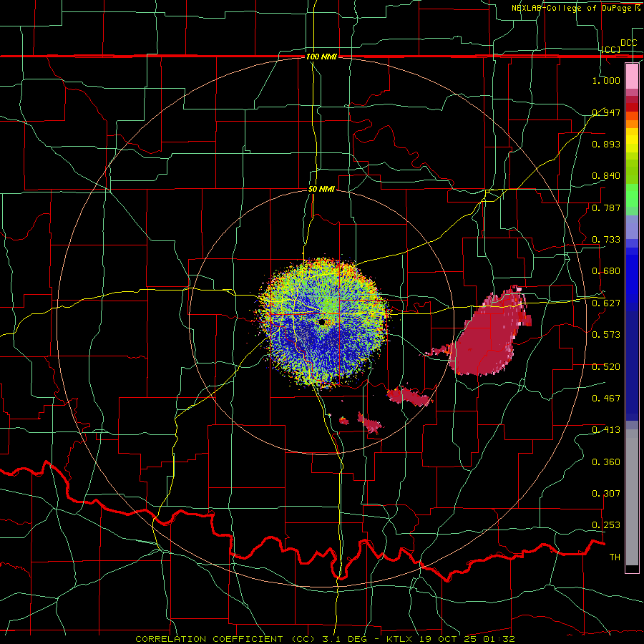The image size is (644, 644).
Task: Click the CORRELATION COEFFICIENT caption at bottom
Action: (x=325, y=639)
